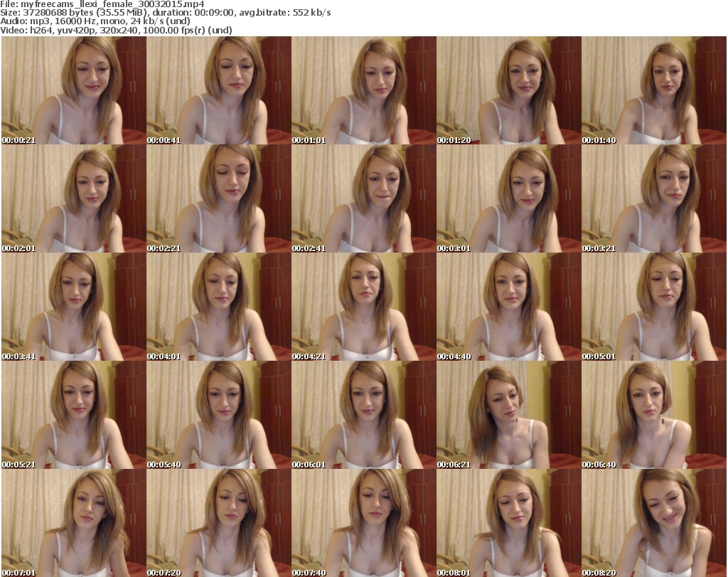Choose the 00:05:40 video frame
The image size is (728, 577).
click(219, 415)
